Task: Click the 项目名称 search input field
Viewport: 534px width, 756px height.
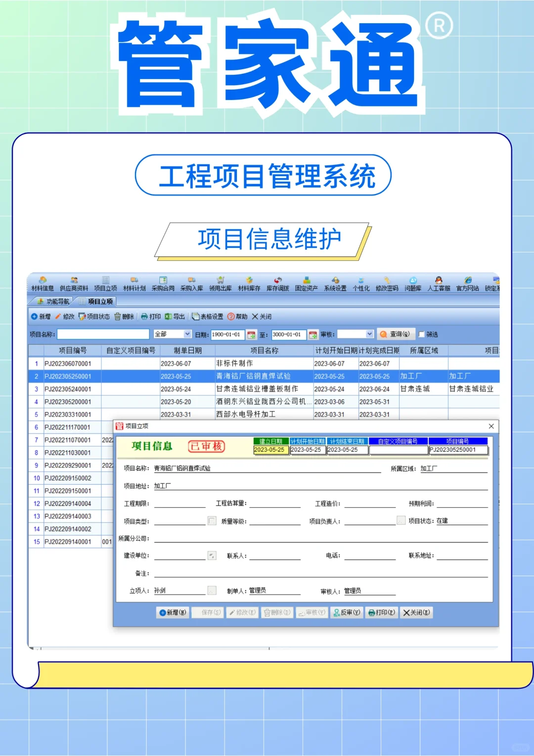Action: click(103, 334)
